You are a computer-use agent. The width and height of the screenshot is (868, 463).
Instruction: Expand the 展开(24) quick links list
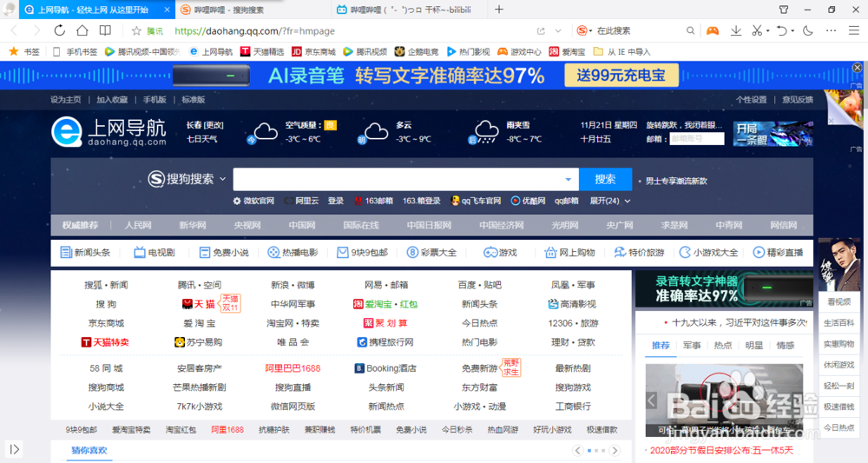coord(610,201)
